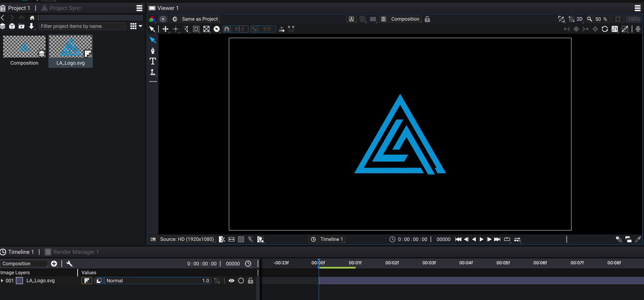Toggle viewer B buffer
The height and width of the screenshot is (300, 644).
tap(384, 19)
